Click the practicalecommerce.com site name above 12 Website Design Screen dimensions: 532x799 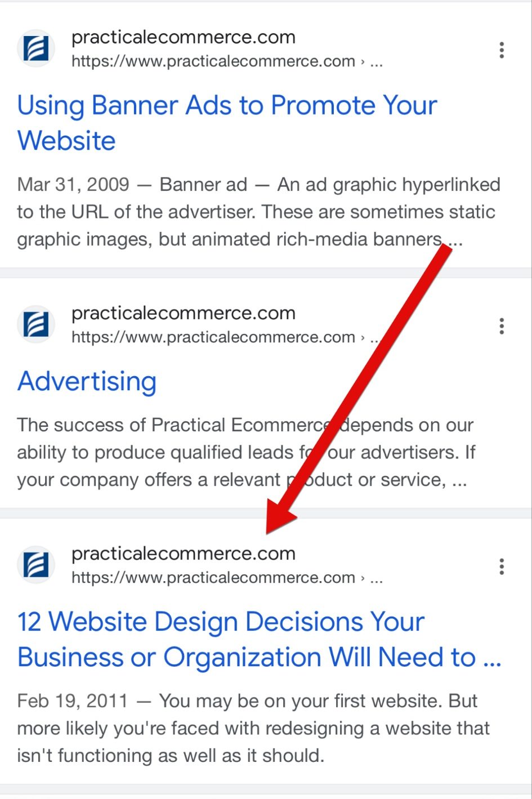(184, 554)
